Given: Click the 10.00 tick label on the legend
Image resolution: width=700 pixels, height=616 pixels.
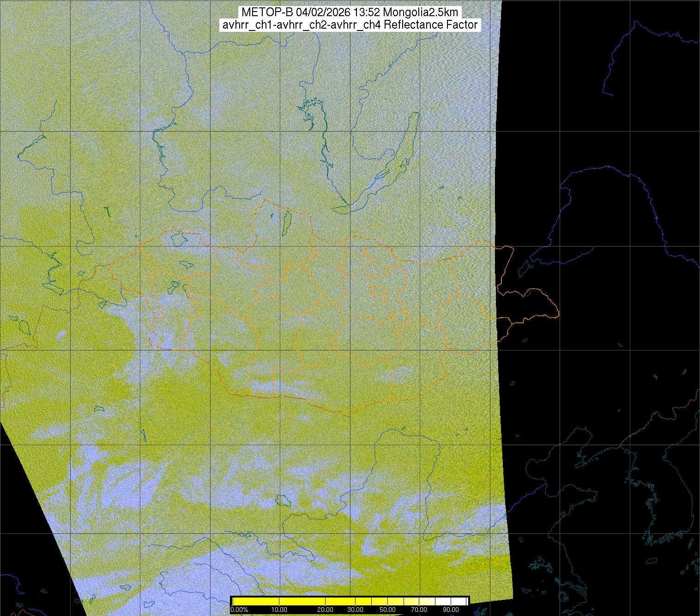Looking at the screenshot, I should coord(279,610).
